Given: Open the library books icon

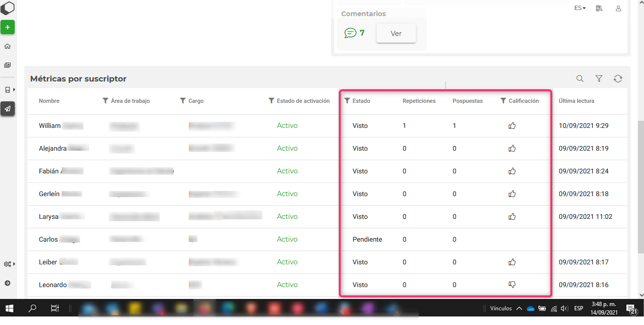Looking at the screenshot, I should 599,9.
